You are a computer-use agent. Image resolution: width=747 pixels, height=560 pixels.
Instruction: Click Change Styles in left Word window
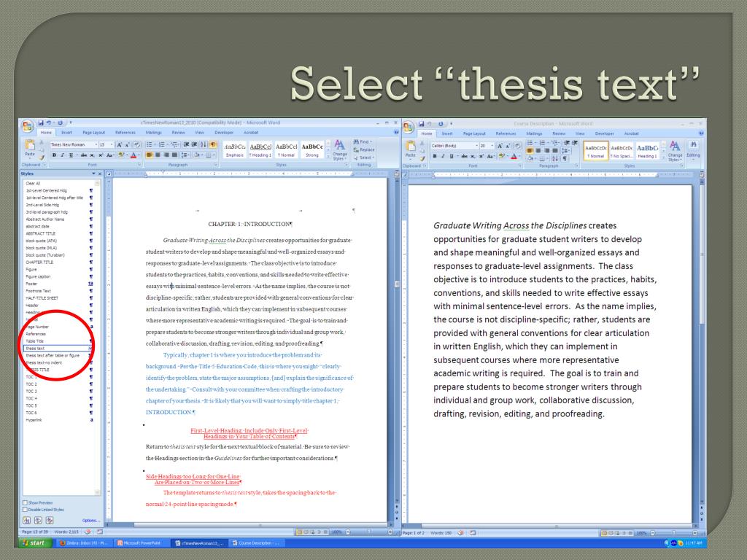[340, 150]
